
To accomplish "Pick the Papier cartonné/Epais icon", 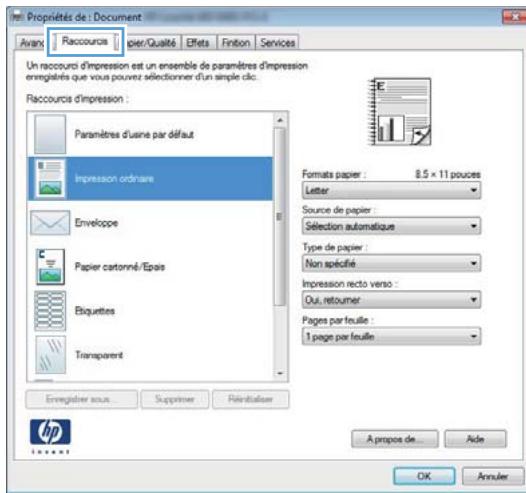I will pyautogui.click(x=50, y=267).
